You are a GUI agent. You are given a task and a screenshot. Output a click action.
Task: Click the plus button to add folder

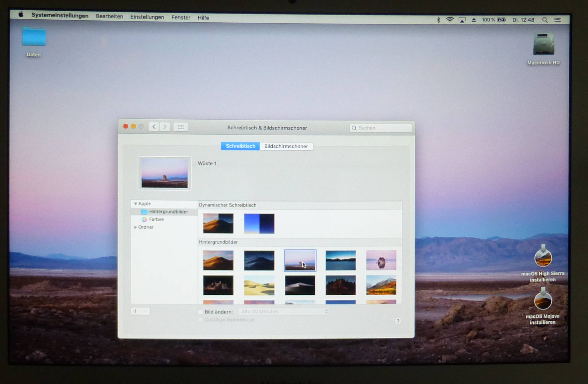point(135,311)
